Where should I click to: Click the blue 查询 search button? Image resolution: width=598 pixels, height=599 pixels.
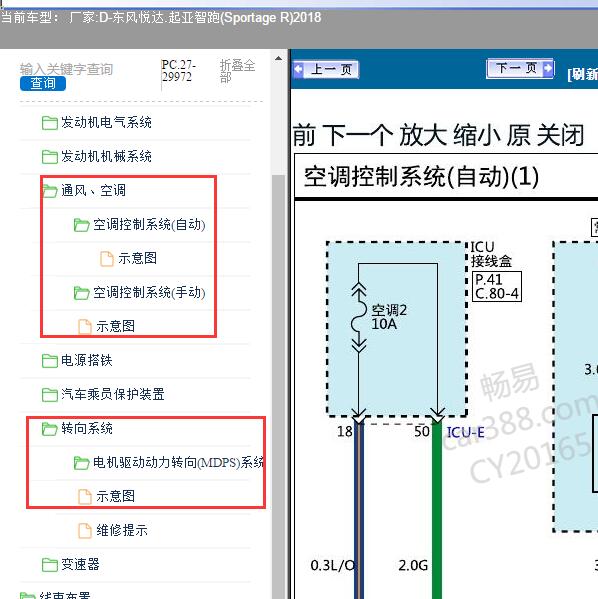pyautogui.click(x=43, y=83)
